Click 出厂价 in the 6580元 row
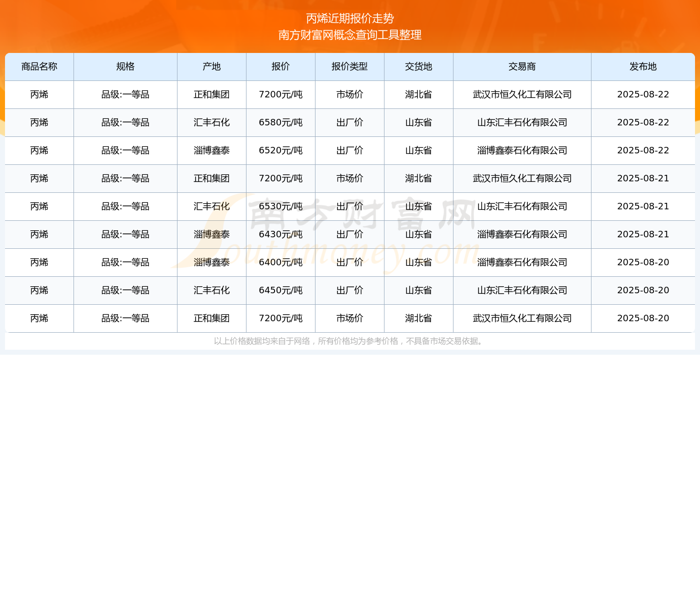Image resolution: width=700 pixels, height=602 pixels. point(349,122)
